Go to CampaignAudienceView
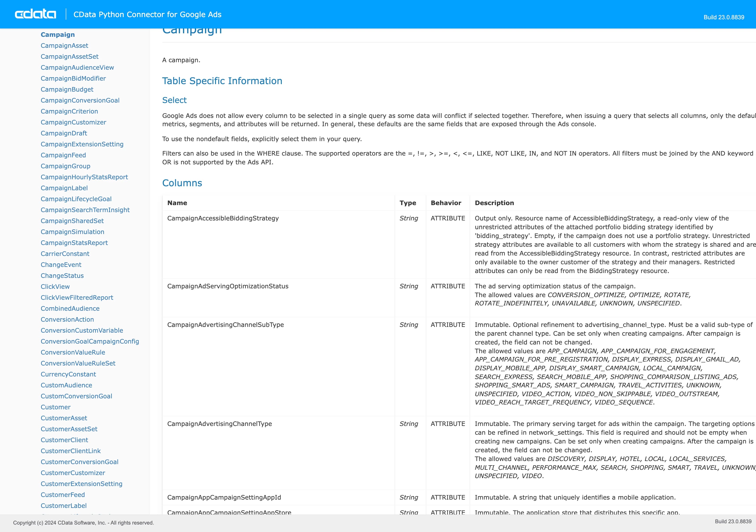Viewport: 756px width, 532px height. [77, 67]
